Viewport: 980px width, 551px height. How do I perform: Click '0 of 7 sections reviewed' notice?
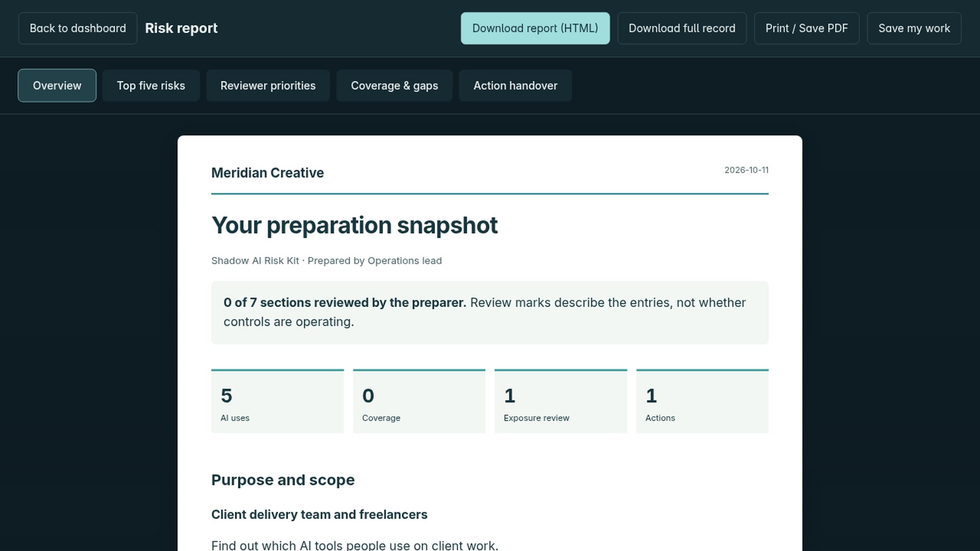click(490, 312)
